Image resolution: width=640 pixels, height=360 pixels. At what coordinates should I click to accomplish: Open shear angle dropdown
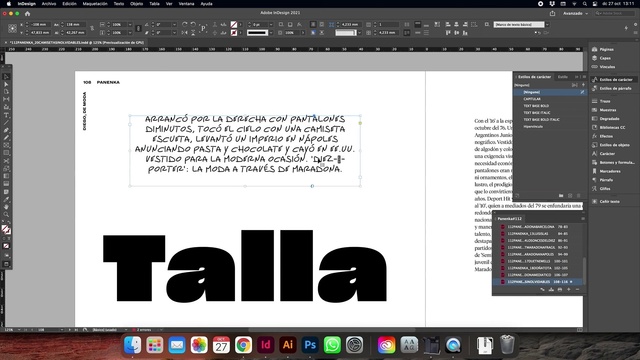174,33
